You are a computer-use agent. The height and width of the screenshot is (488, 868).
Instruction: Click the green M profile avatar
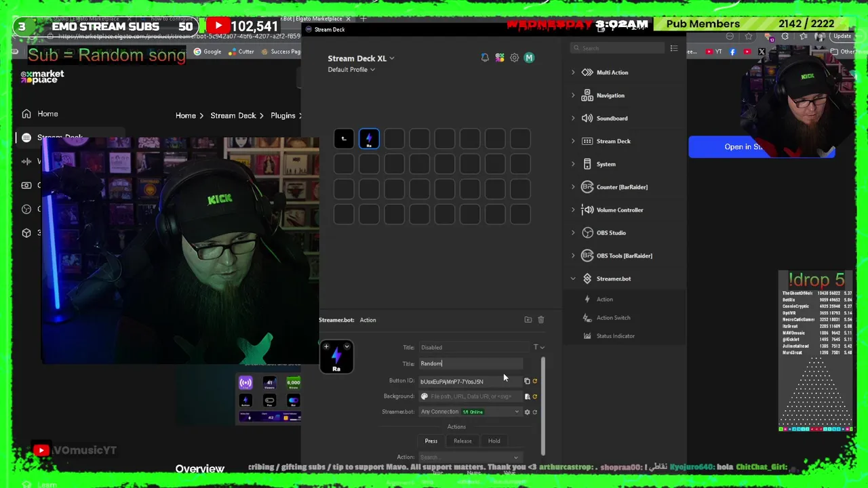tap(529, 58)
